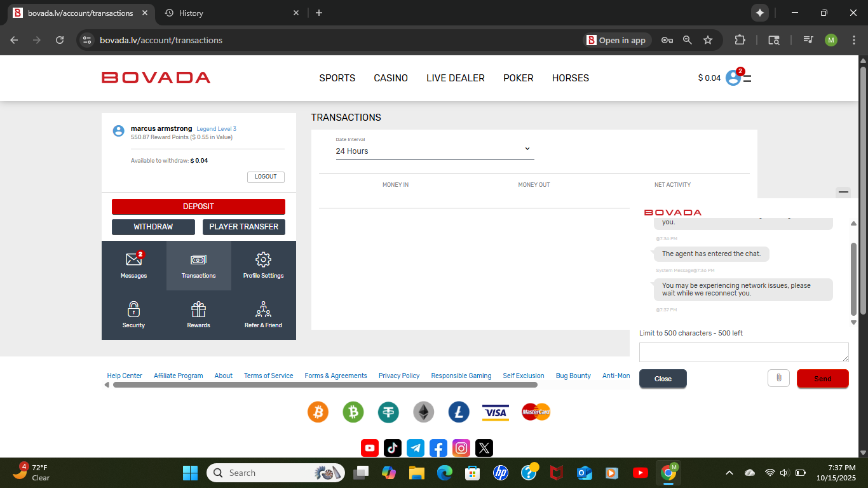The width and height of the screenshot is (868, 488).
Task: Expand the Date Interval 24 Hours dropdown
Action: click(435, 151)
